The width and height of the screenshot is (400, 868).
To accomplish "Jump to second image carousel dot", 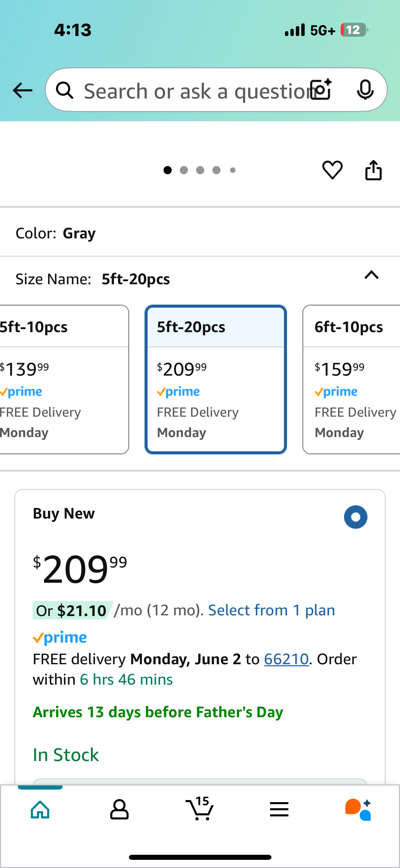I will coord(184,170).
